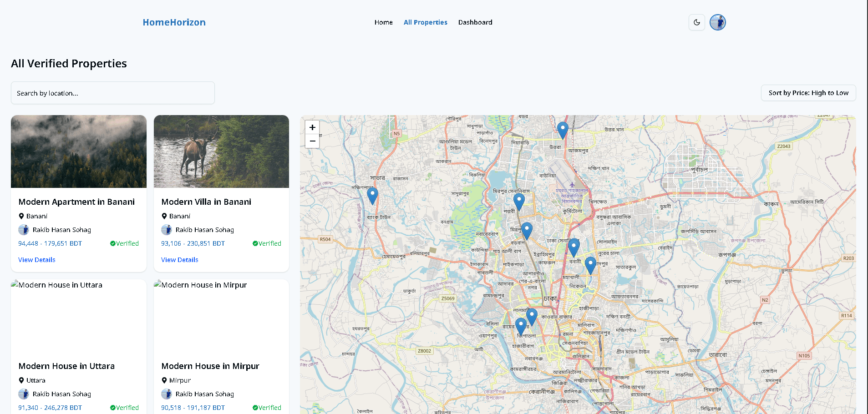Click Rakib Hasan Sohag's avatar on Modern Villa card

click(x=167, y=230)
